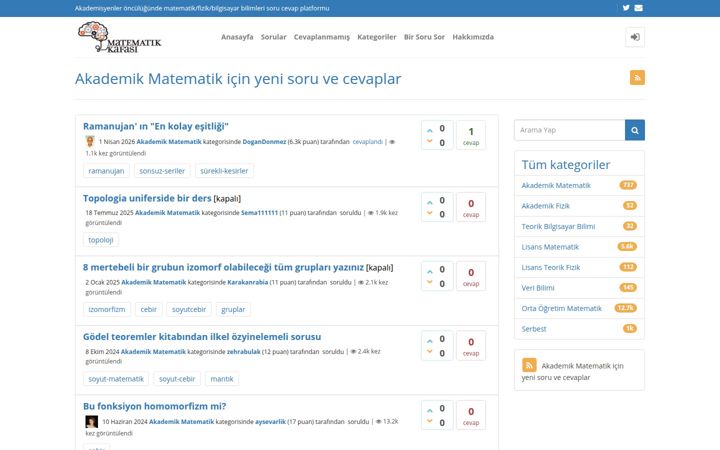Open the 8 mertebeli bir grubun question
Viewport: 720px width, 450px height.
pyautogui.click(x=223, y=267)
